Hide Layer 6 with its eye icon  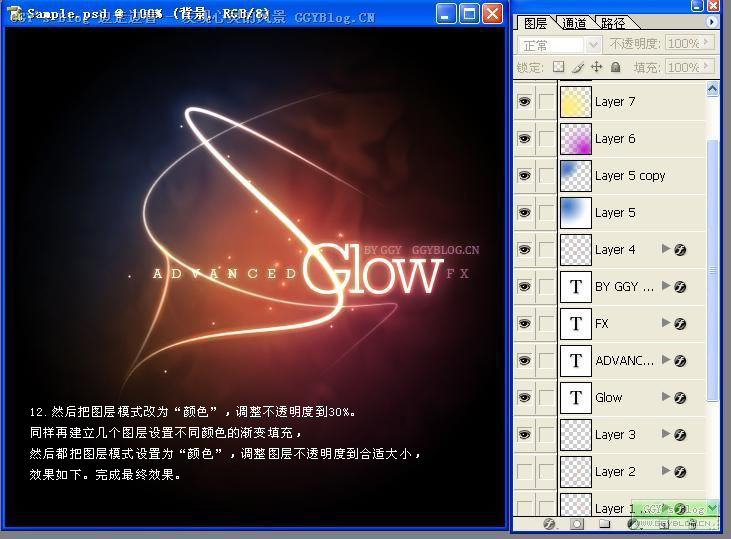click(524, 138)
